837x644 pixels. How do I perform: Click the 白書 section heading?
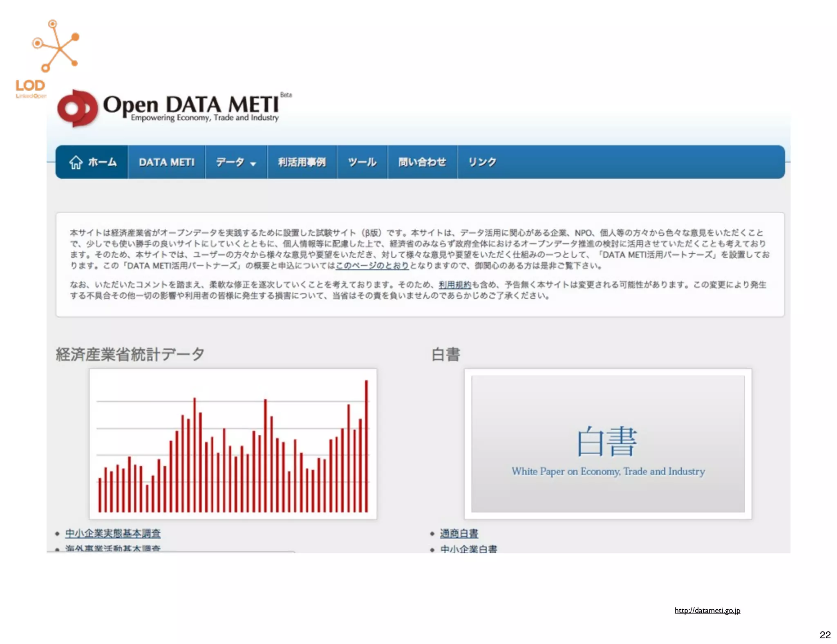coord(446,354)
